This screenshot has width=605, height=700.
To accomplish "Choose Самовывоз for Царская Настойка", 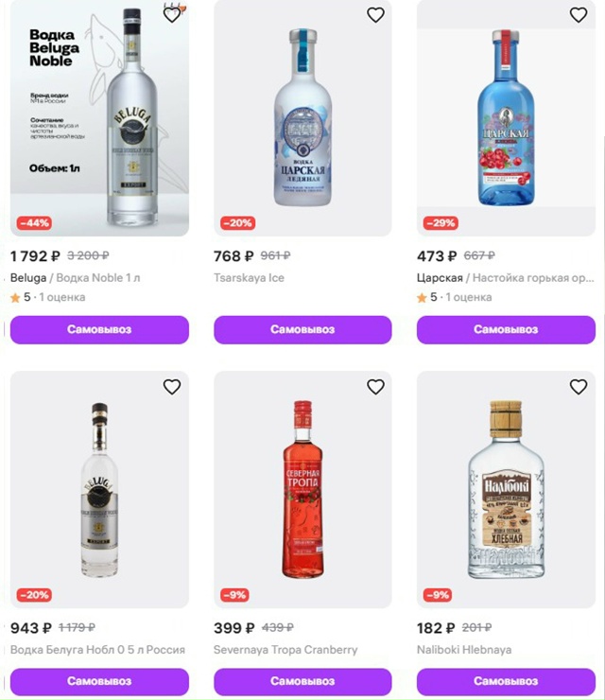I will click(x=506, y=329).
